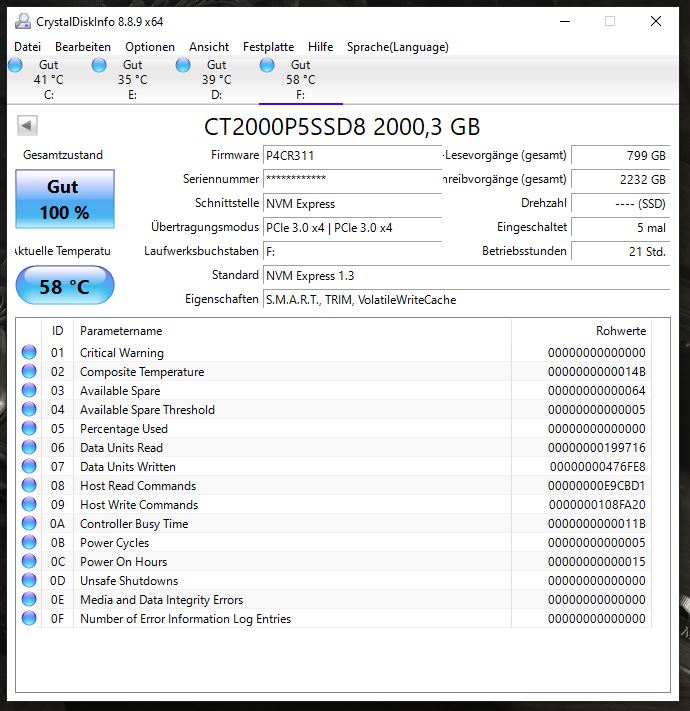Select drive F: at 58 °C
Screen dimensions: 690x711
300,80
